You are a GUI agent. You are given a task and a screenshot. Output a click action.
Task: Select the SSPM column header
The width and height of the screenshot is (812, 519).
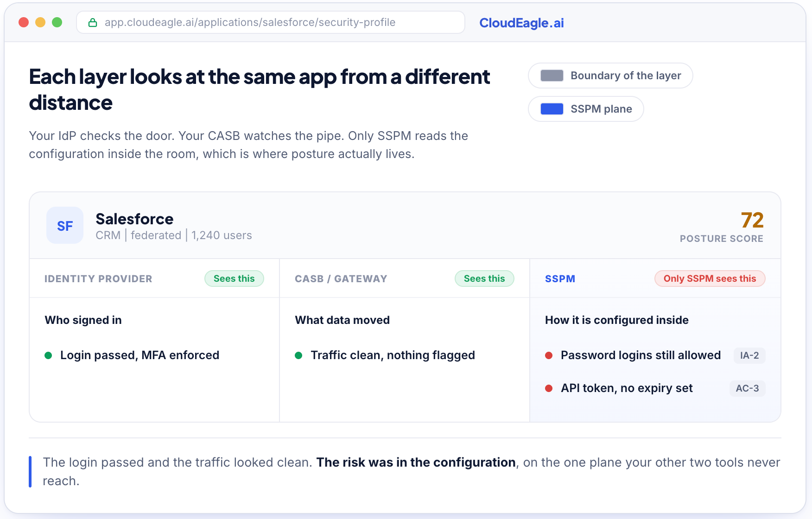coord(560,279)
